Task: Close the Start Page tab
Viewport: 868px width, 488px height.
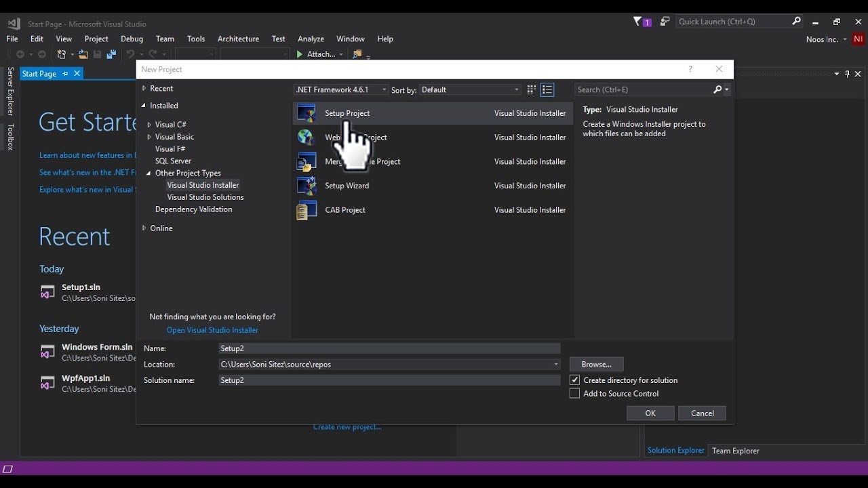Action: pos(77,73)
